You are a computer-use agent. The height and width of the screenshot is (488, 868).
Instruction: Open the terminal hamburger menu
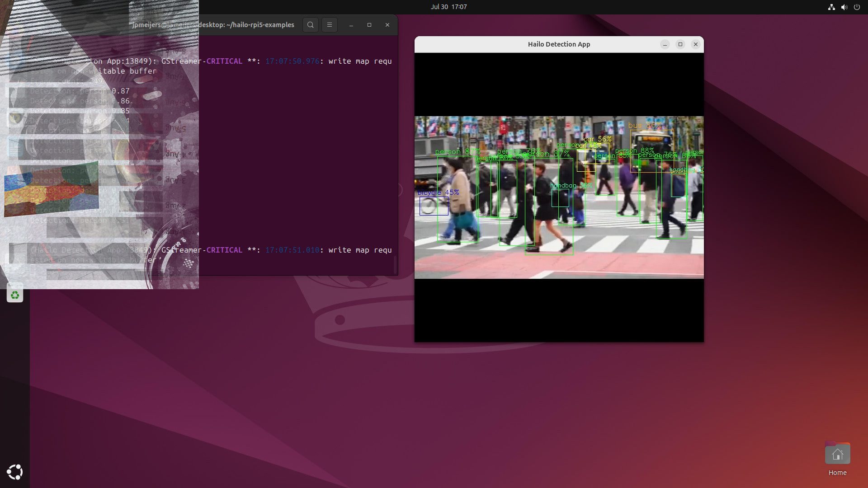[x=330, y=25]
